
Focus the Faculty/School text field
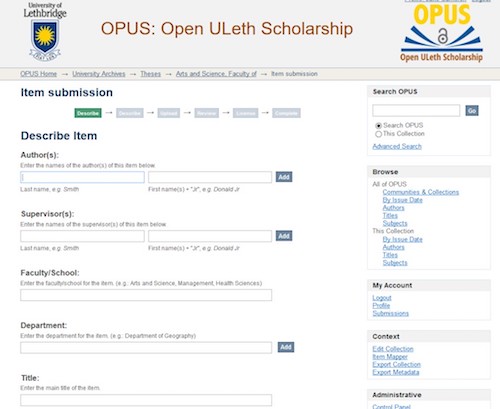[146, 295]
